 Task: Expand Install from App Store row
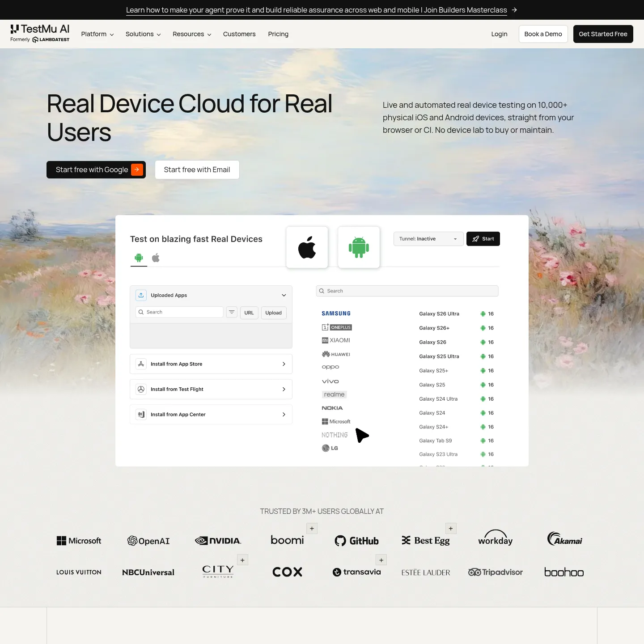tap(211, 364)
